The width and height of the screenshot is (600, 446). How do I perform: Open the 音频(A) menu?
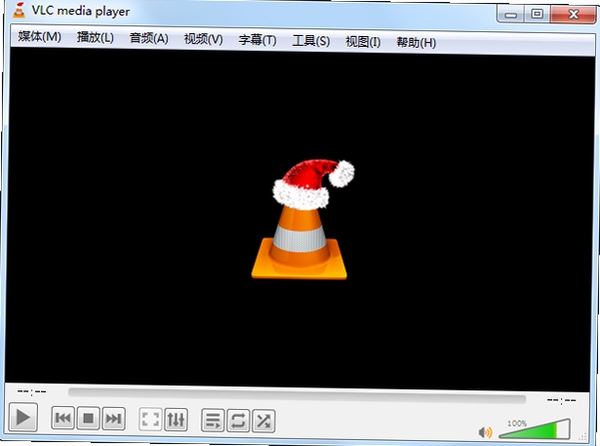149,38
